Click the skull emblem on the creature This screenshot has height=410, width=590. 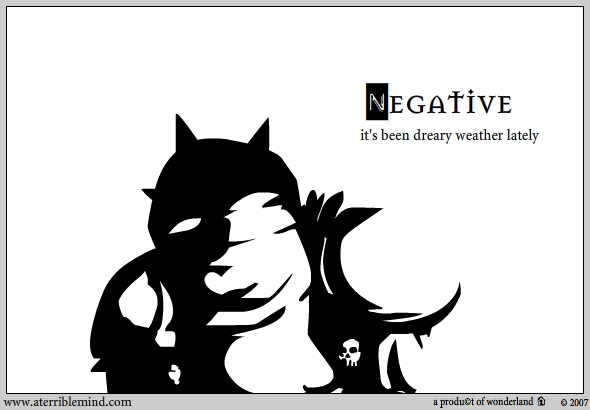(350, 353)
